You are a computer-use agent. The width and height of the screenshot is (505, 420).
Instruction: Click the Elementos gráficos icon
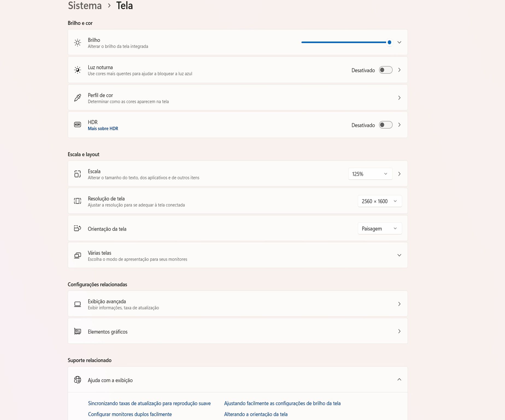pyautogui.click(x=78, y=332)
